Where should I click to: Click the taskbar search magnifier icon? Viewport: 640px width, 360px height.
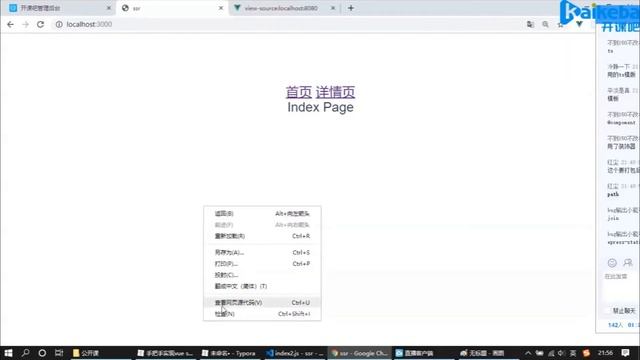(x=25, y=353)
